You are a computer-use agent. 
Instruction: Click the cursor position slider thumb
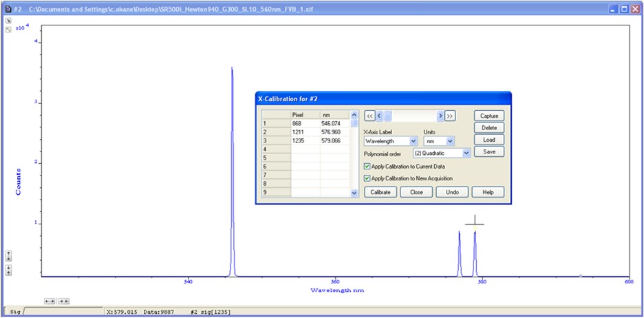388,116
